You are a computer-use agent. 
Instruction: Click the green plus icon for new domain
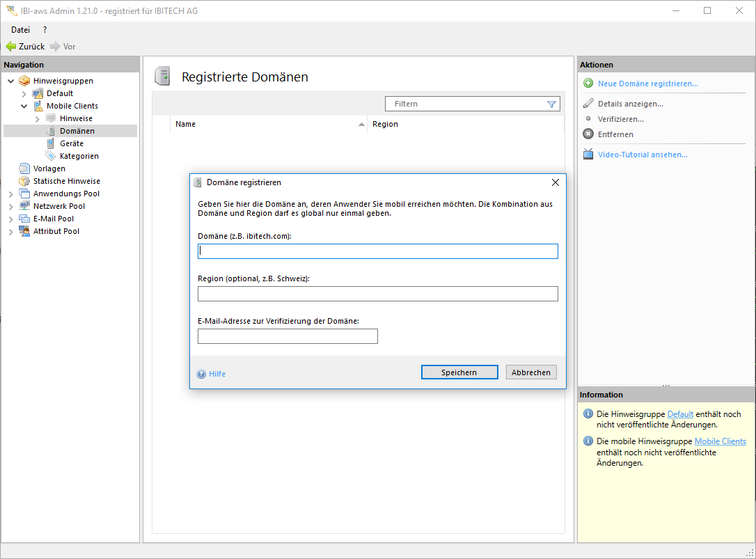point(588,84)
